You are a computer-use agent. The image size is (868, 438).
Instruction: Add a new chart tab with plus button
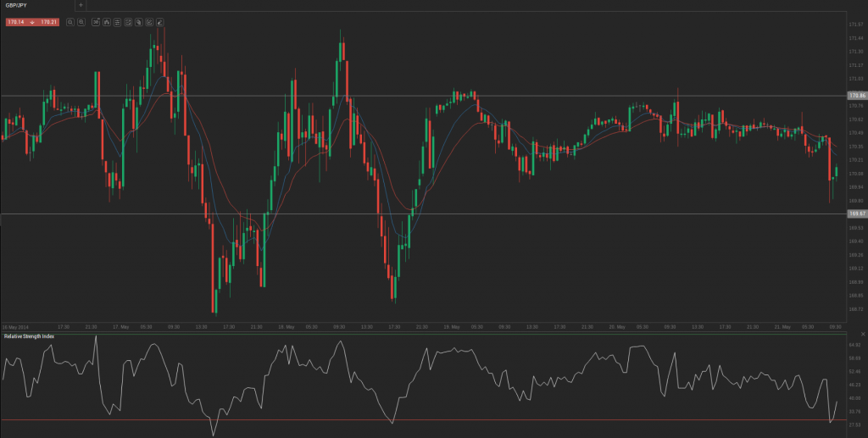point(81,5)
